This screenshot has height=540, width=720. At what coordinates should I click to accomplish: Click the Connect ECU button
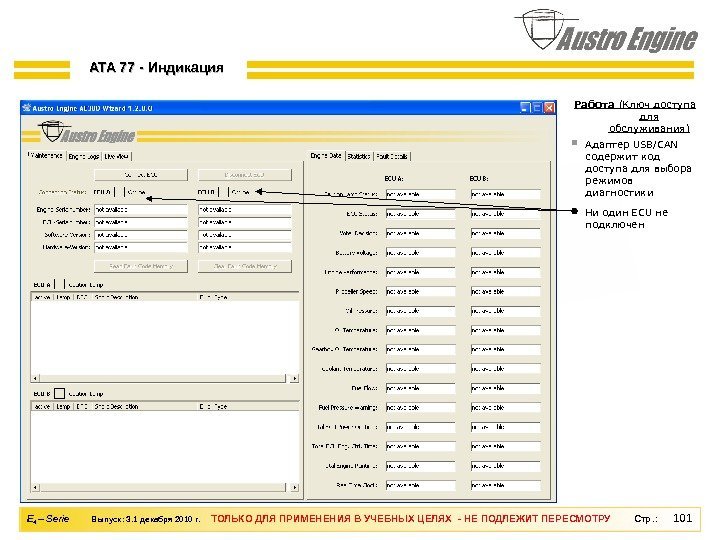pyautogui.click(x=141, y=175)
